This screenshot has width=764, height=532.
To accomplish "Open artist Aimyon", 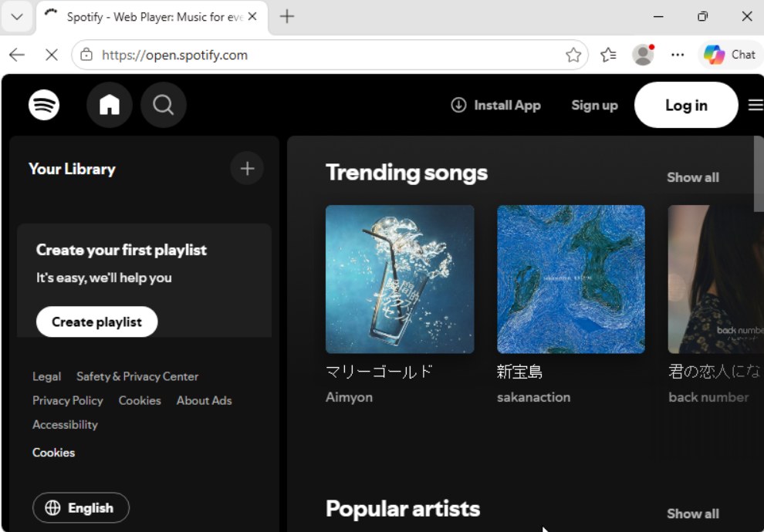I will pos(349,397).
